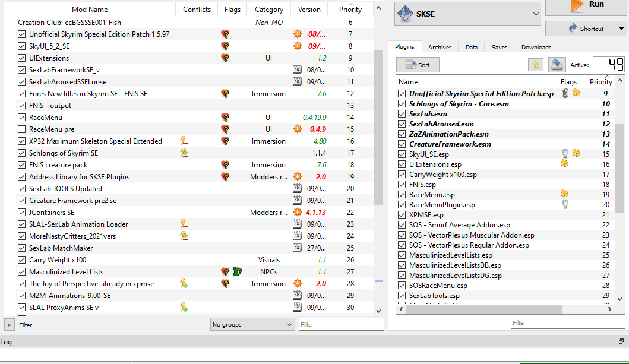Screen dimensions: 629x364
Task: Sort mods by the Priority column header
Action: [350, 10]
